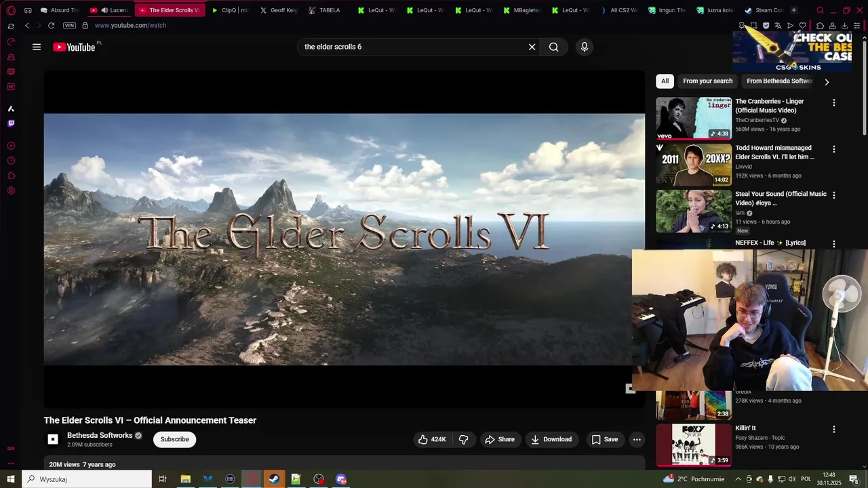Reload the page with the refresh button
This screenshot has width=868, height=488.
(51, 25)
